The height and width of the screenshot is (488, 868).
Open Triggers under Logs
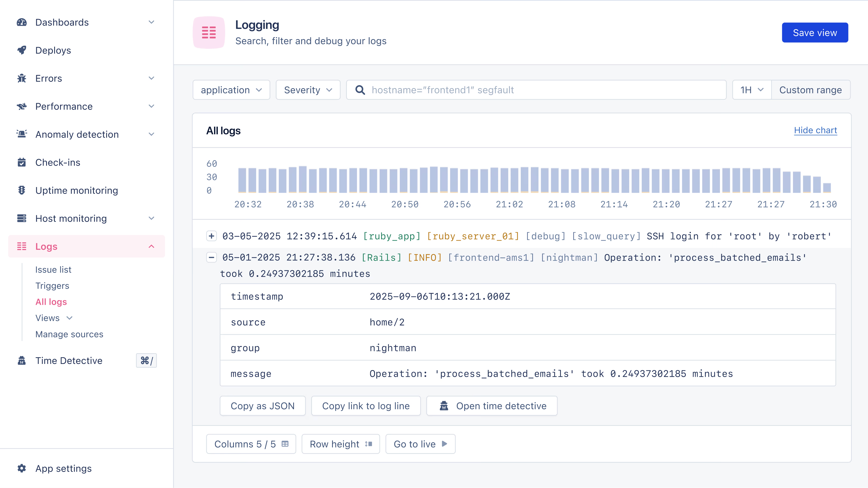52,286
